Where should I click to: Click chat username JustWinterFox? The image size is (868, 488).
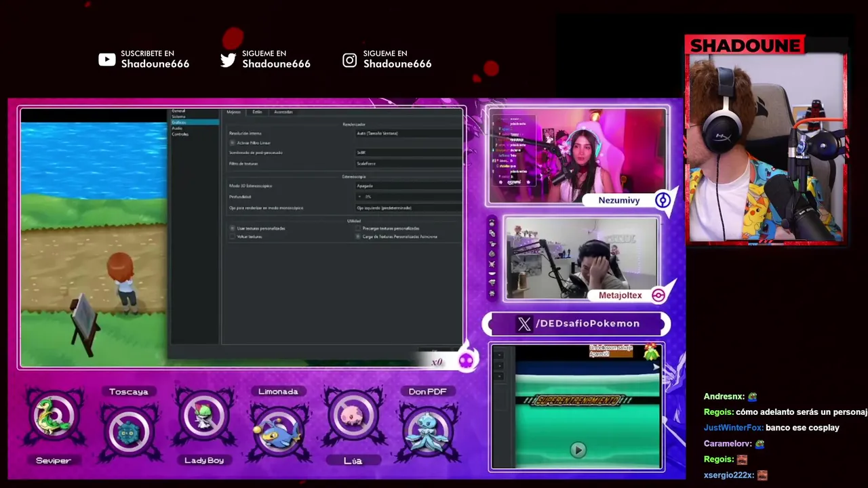(x=733, y=428)
